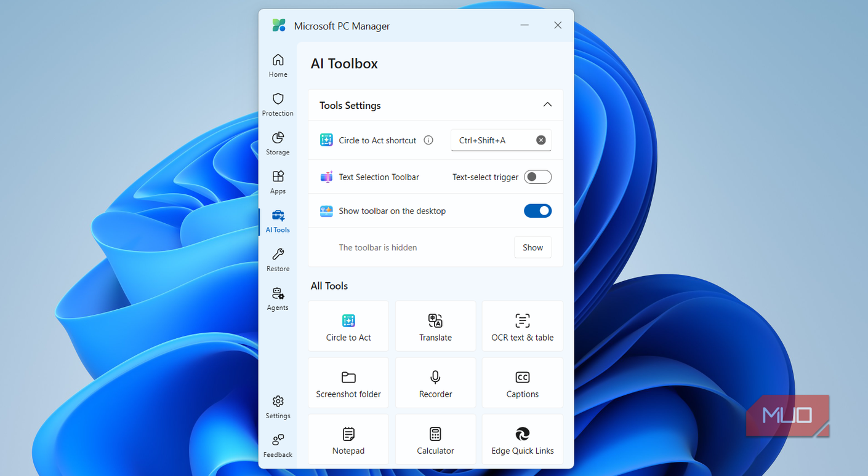Select AI Tools in sidebar

click(278, 221)
